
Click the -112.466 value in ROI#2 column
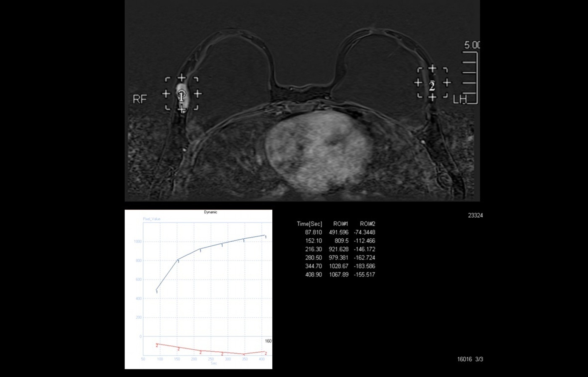(x=364, y=241)
